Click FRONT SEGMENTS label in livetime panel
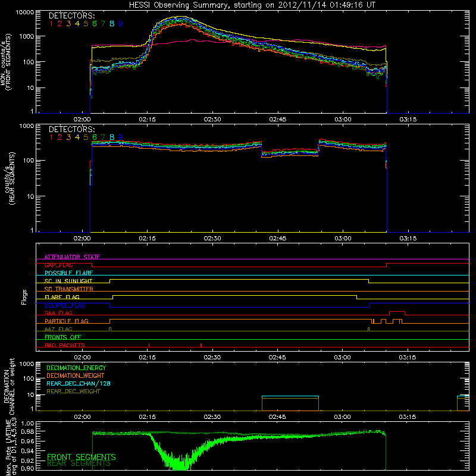This screenshot has height=476, width=476. click(x=82, y=457)
